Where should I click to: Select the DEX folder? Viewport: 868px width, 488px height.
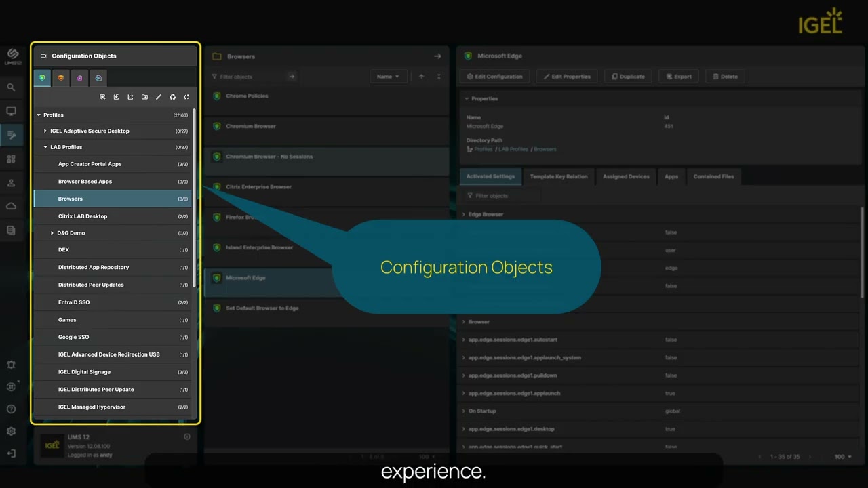[x=113, y=250]
